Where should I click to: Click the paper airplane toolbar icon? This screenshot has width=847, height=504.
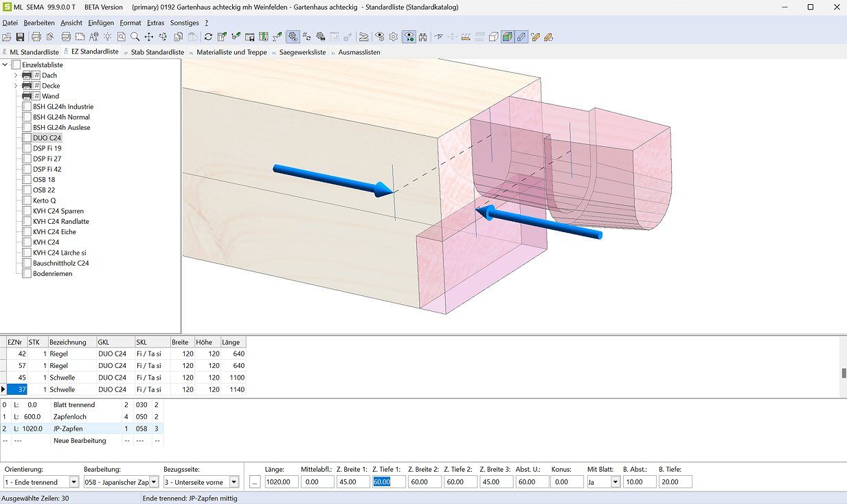[438, 36]
